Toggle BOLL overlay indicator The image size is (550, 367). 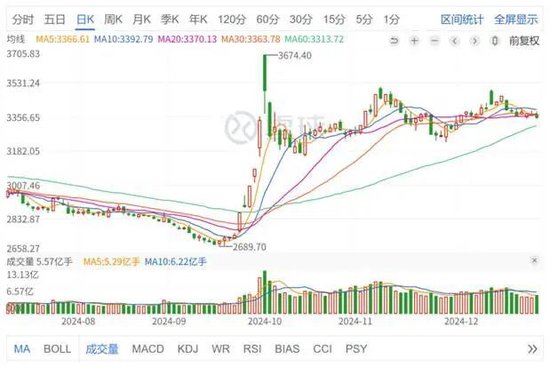pyautogui.click(x=57, y=349)
